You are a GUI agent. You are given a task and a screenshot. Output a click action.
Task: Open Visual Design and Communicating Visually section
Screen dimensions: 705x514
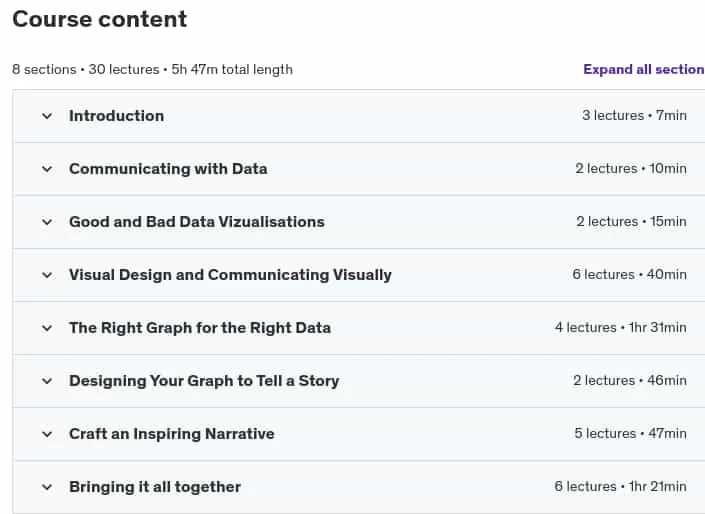[230, 275]
